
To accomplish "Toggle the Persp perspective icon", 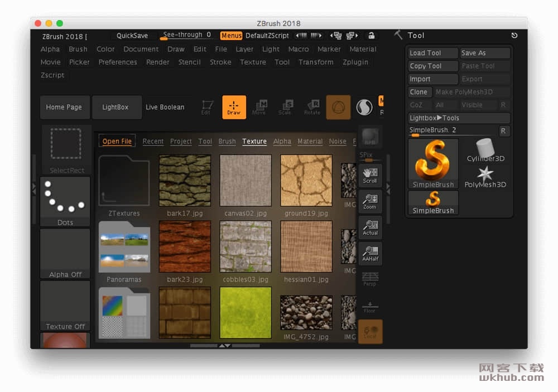I will 370,279.
